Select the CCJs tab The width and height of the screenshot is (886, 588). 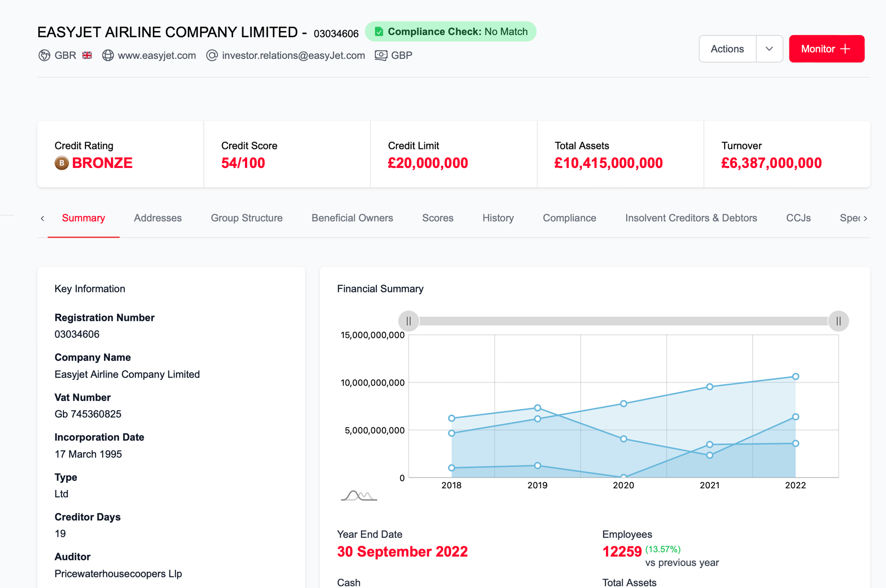(798, 218)
